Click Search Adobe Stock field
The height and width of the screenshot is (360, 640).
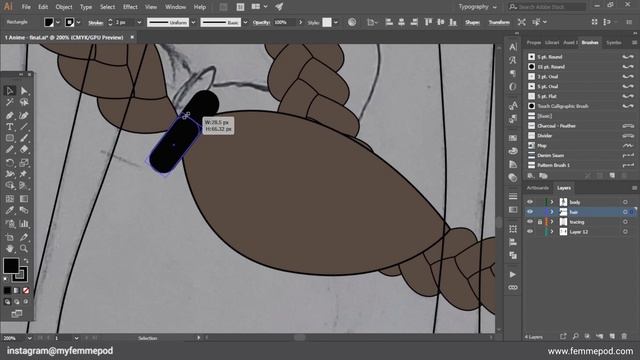click(547, 7)
